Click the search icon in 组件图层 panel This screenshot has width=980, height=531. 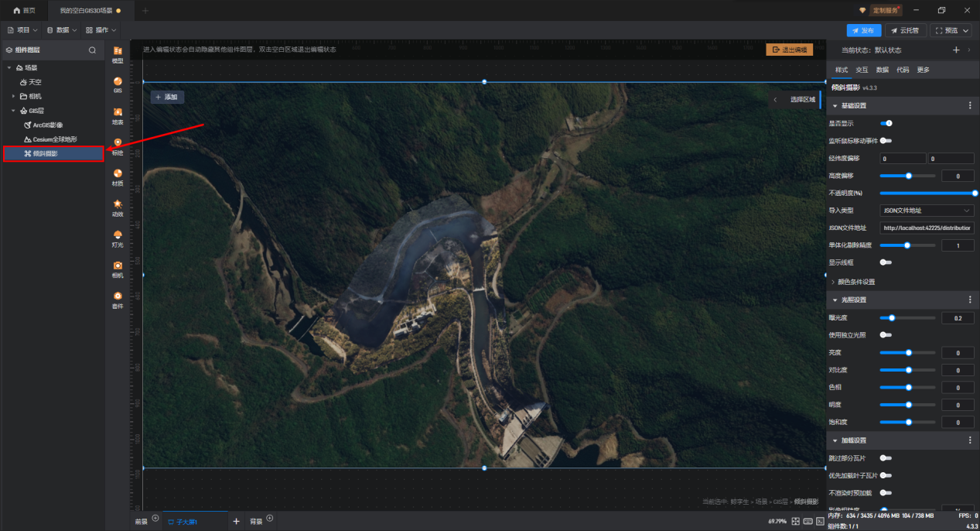[92, 50]
